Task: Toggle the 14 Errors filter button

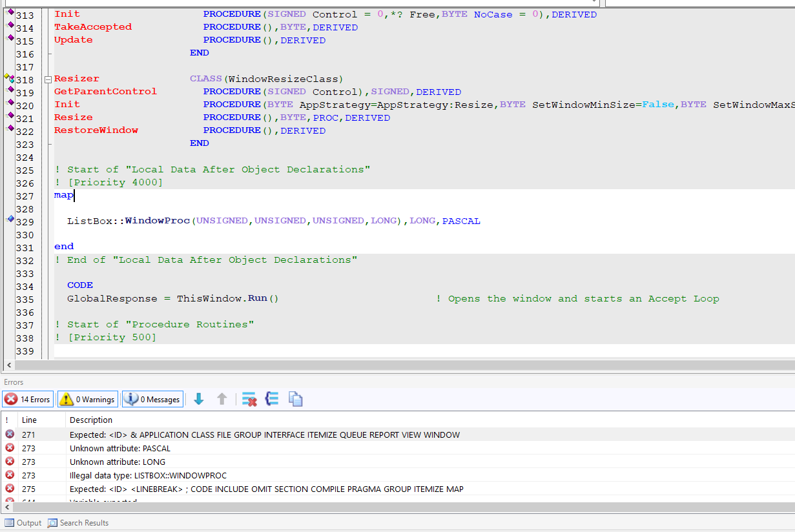Action: click(x=28, y=400)
